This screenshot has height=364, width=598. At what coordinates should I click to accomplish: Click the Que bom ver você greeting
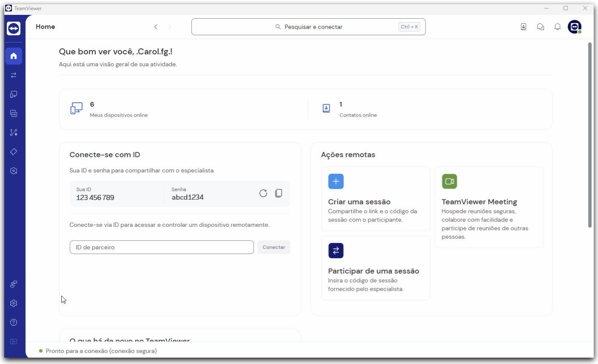click(x=116, y=51)
